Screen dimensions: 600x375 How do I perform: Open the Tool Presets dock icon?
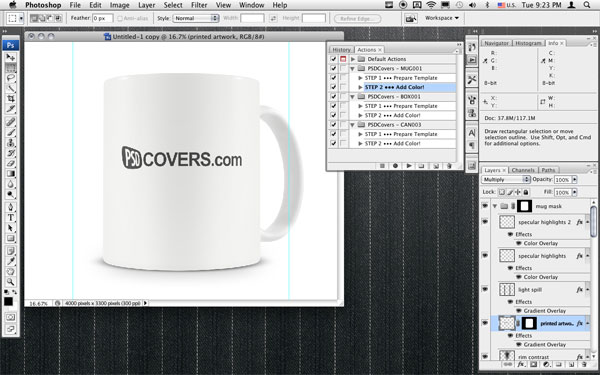point(472,80)
